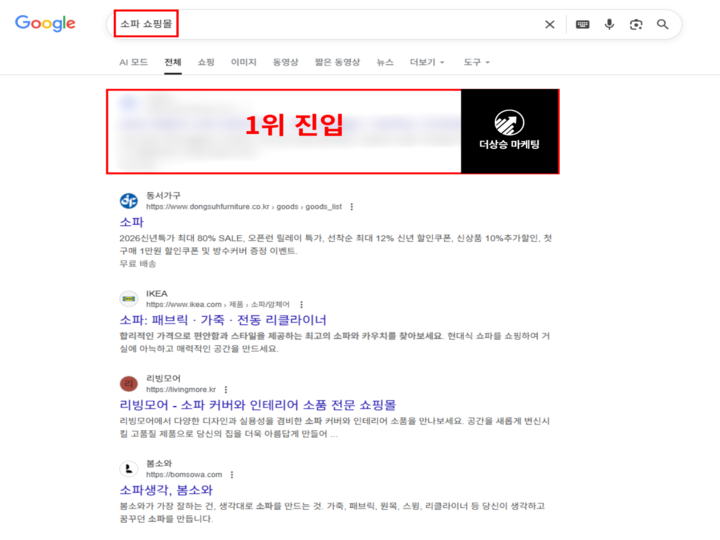Click the 더상승 마케팅 banner thumbnail
The height and width of the screenshot is (540, 720).
[509, 131]
